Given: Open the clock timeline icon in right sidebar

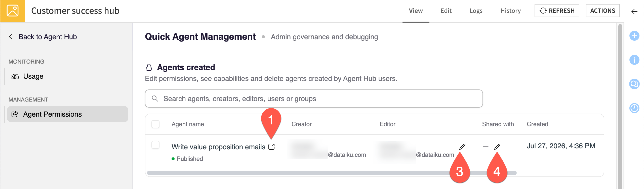Looking at the screenshot, I should [634, 108].
